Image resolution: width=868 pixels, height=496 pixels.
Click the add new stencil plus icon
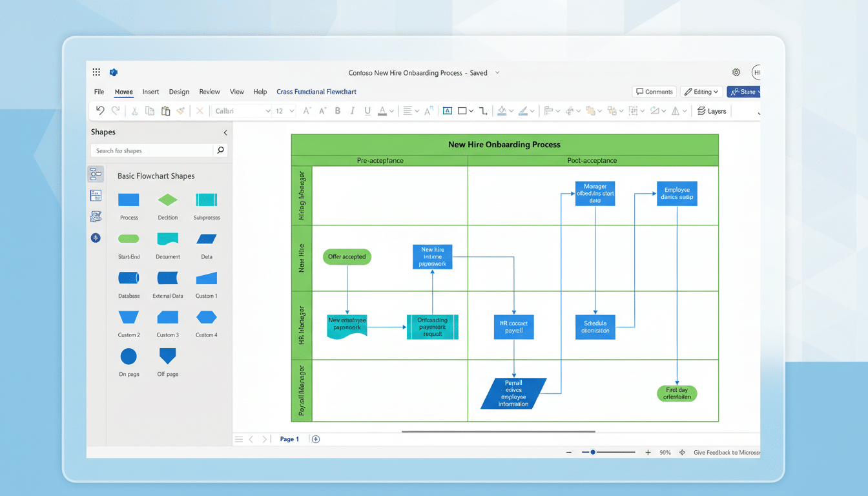(96, 238)
